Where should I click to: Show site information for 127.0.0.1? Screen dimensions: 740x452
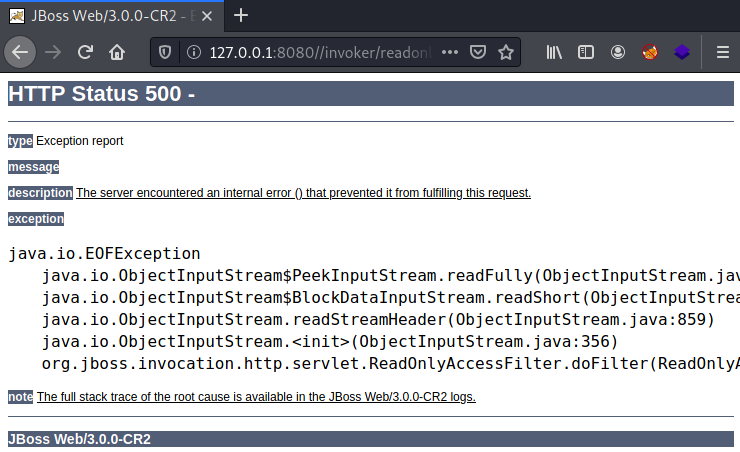click(194, 52)
